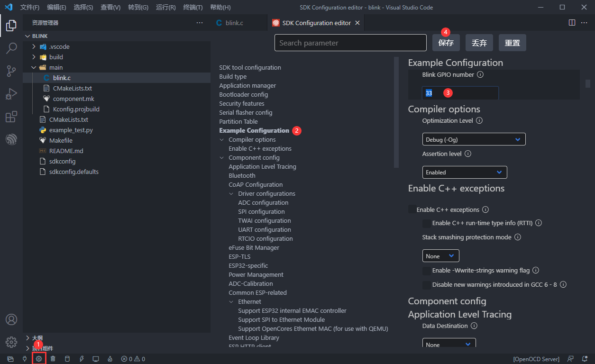
Task: Open the notifications bell
Action: 585,359
